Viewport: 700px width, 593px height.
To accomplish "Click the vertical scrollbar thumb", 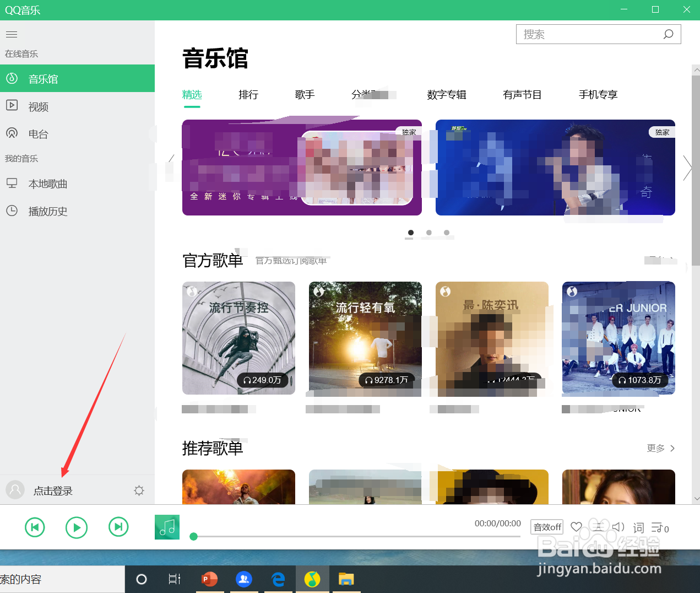I will click(x=696, y=171).
